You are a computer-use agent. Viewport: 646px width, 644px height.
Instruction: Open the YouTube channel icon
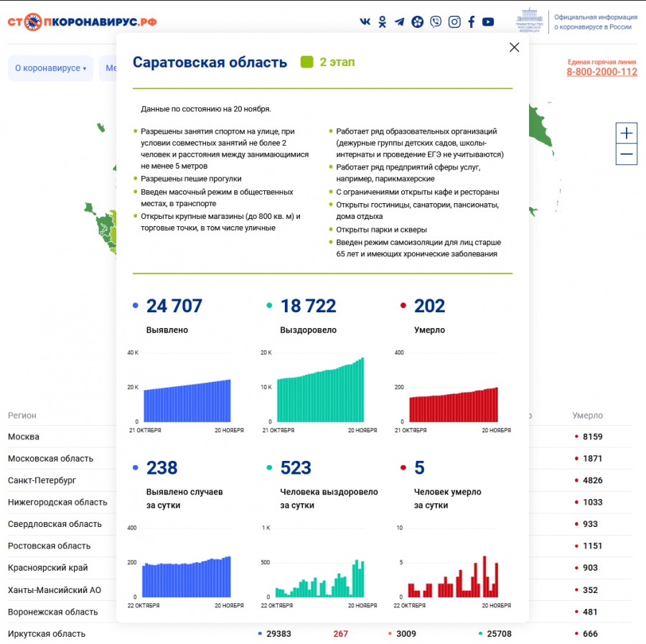488,22
